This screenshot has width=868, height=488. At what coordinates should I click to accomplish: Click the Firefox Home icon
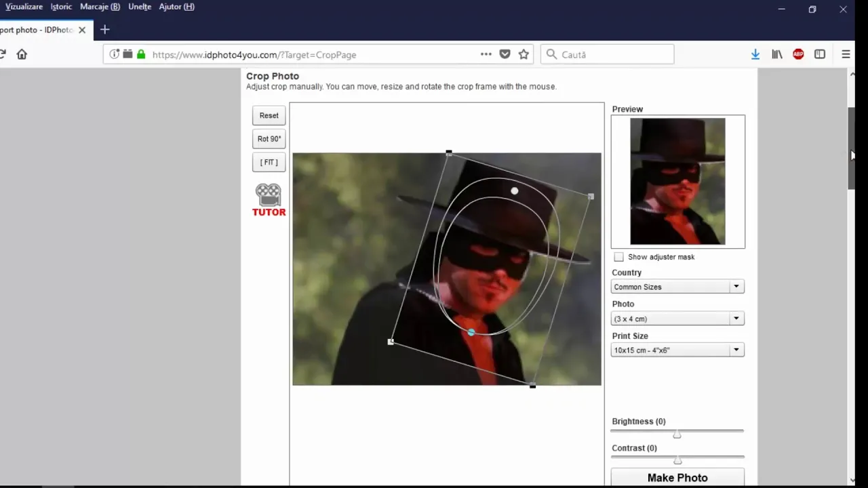point(22,54)
